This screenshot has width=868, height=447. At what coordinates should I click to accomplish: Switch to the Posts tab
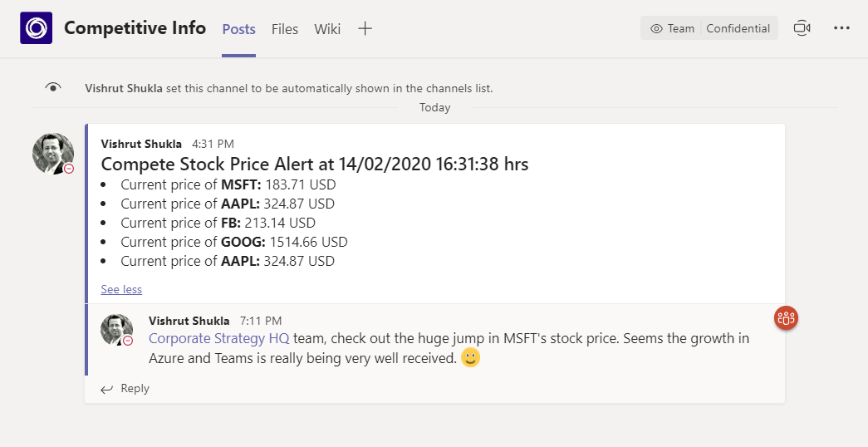[238, 29]
